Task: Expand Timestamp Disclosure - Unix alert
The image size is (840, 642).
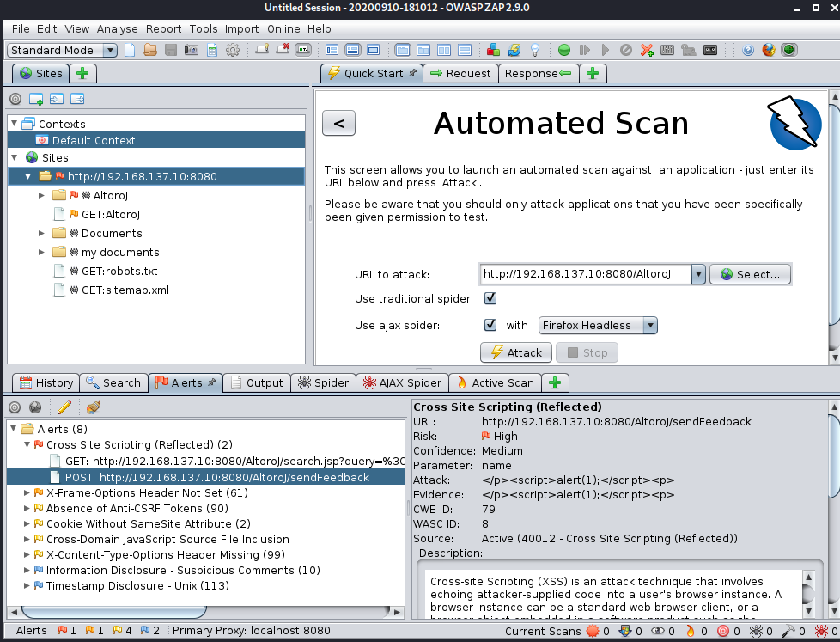Action: point(27,585)
